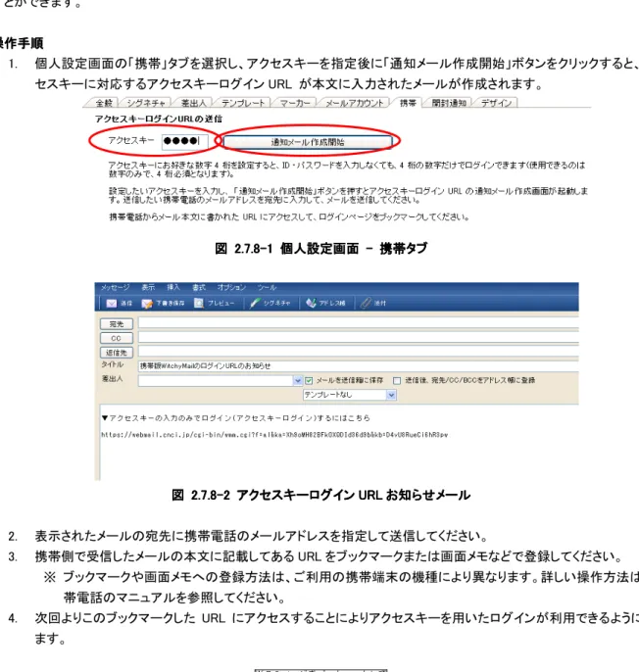Click the タイトル subject field

358,366
